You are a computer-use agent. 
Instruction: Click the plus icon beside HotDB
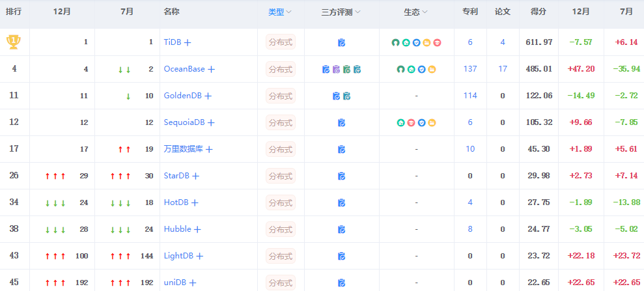(194, 202)
